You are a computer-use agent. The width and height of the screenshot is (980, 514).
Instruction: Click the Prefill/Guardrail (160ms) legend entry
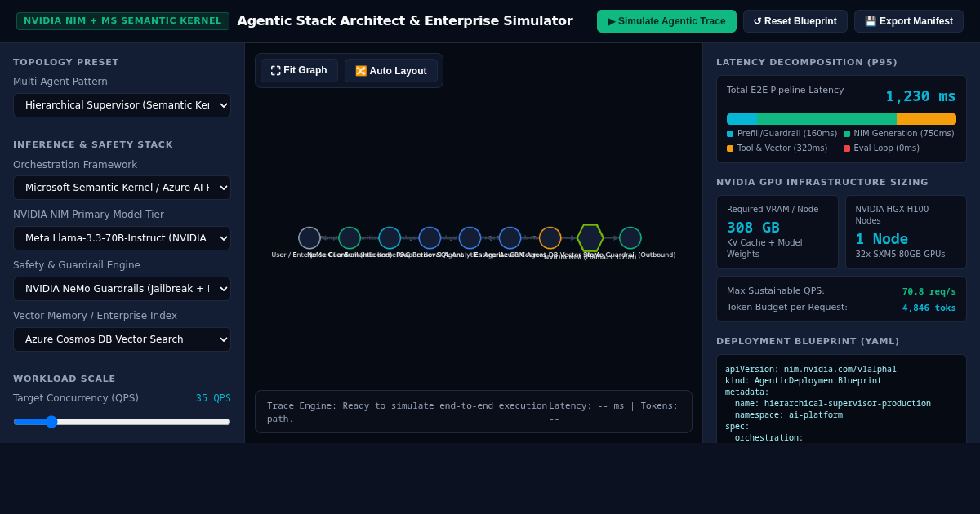pos(782,134)
